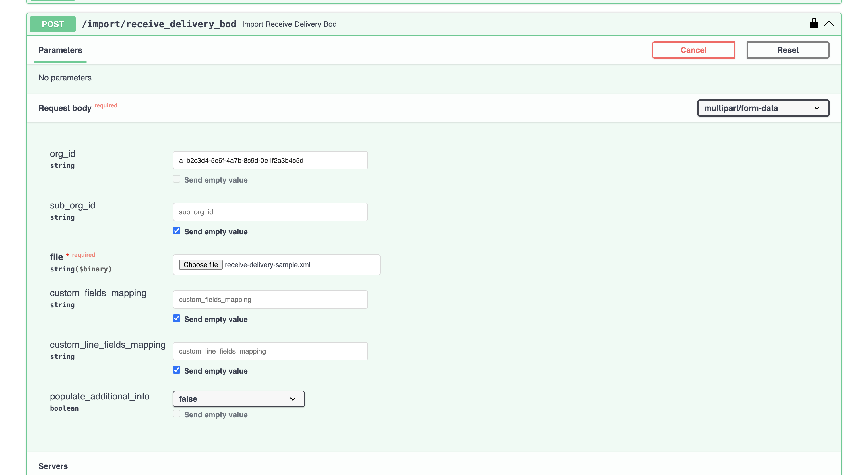This screenshot has height=475, width=868.
Task: Tick Send empty value under org_id
Action: 177,179
